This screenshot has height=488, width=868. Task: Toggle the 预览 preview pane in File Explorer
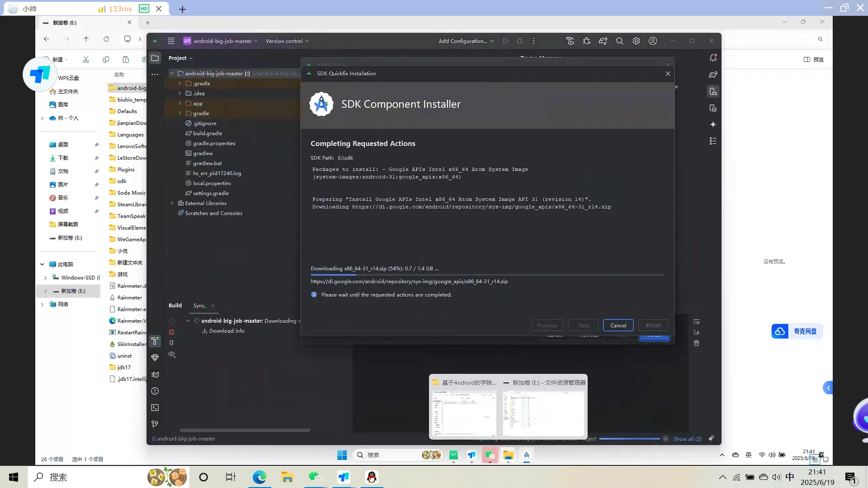813,59
